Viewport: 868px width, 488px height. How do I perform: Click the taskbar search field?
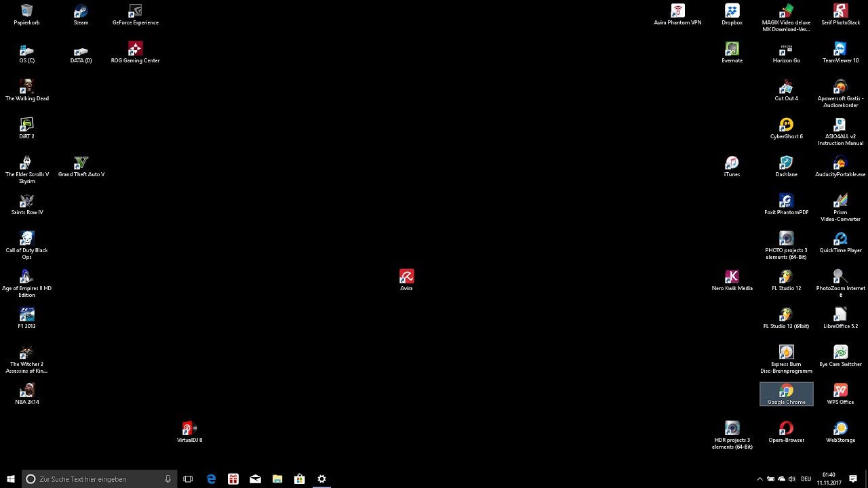[x=100, y=479]
